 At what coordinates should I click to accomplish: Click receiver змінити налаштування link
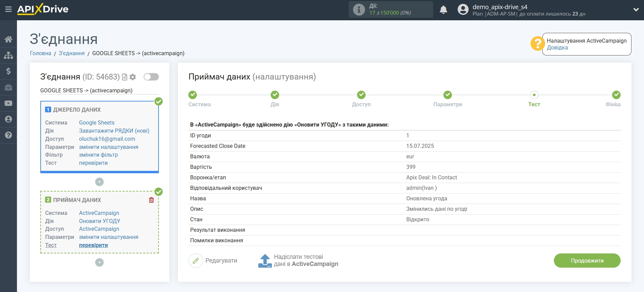click(x=109, y=237)
